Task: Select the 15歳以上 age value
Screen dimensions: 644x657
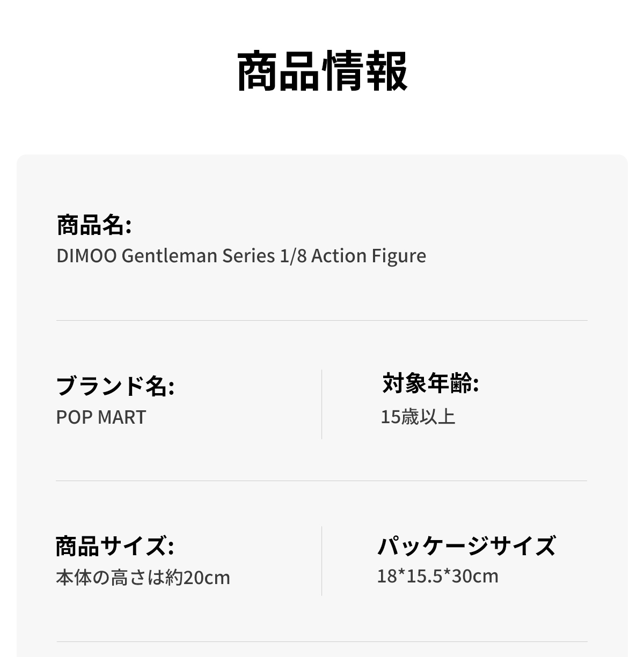Action: 418,417
